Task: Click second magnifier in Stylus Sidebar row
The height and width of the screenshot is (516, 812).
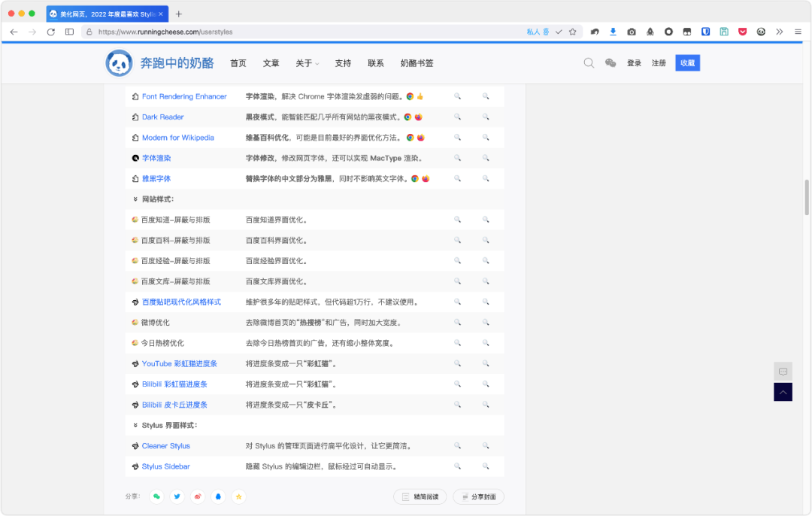Action: tap(486, 466)
